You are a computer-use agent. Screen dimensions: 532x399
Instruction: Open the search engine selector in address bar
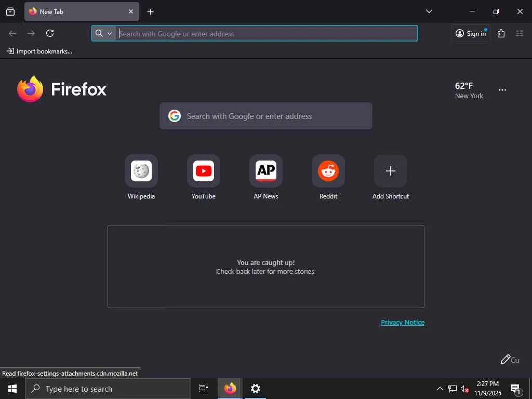[103, 33]
